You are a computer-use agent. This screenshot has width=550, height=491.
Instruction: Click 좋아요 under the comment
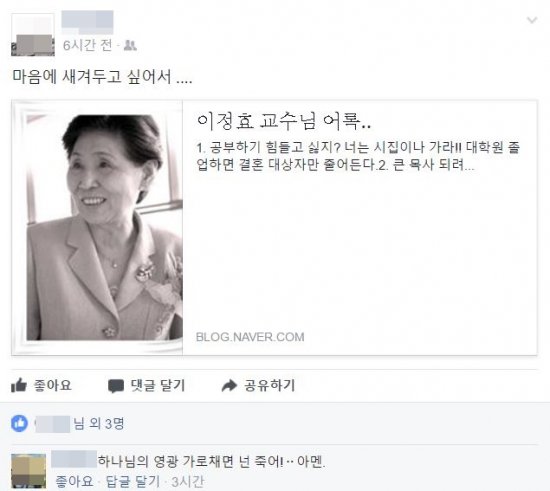click(x=74, y=481)
